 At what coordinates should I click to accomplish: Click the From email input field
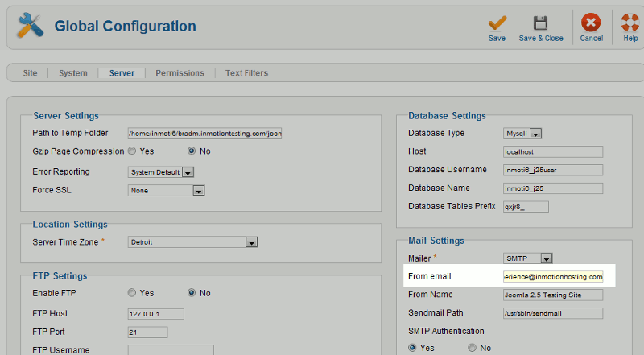tap(552, 276)
